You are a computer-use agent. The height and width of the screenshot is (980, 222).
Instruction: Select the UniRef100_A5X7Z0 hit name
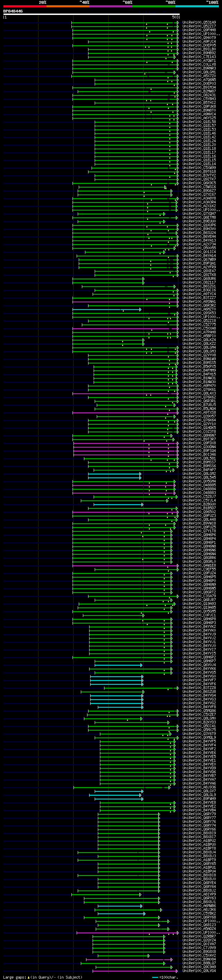[199, 76]
